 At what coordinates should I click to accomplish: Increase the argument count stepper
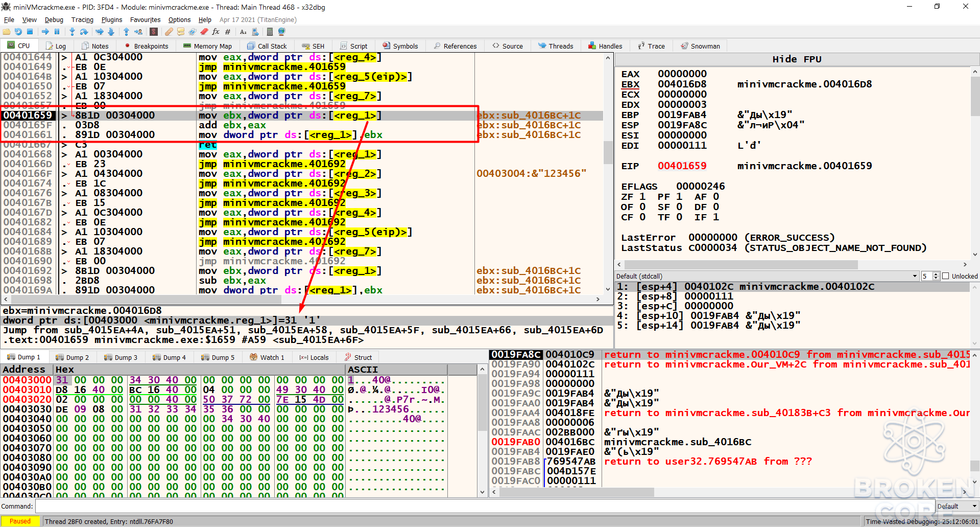tap(936, 274)
